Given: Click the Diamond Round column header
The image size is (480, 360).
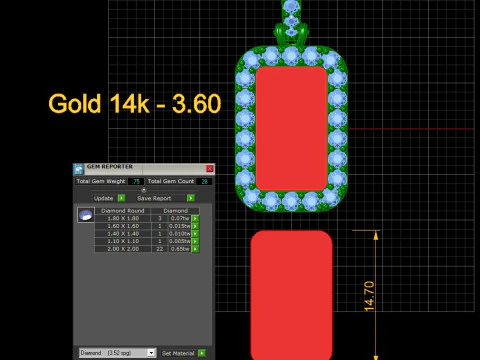Looking at the screenshot, I should pos(123,211).
